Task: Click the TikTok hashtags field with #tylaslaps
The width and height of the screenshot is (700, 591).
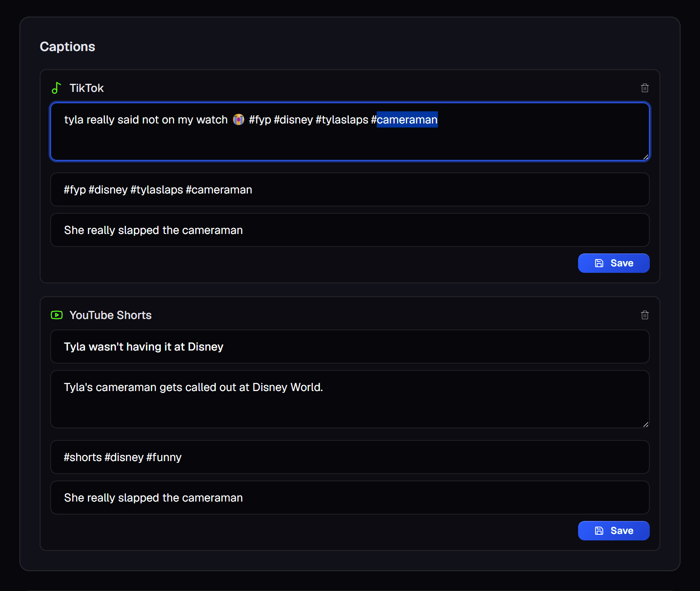Action: pyautogui.click(x=350, y=189)
